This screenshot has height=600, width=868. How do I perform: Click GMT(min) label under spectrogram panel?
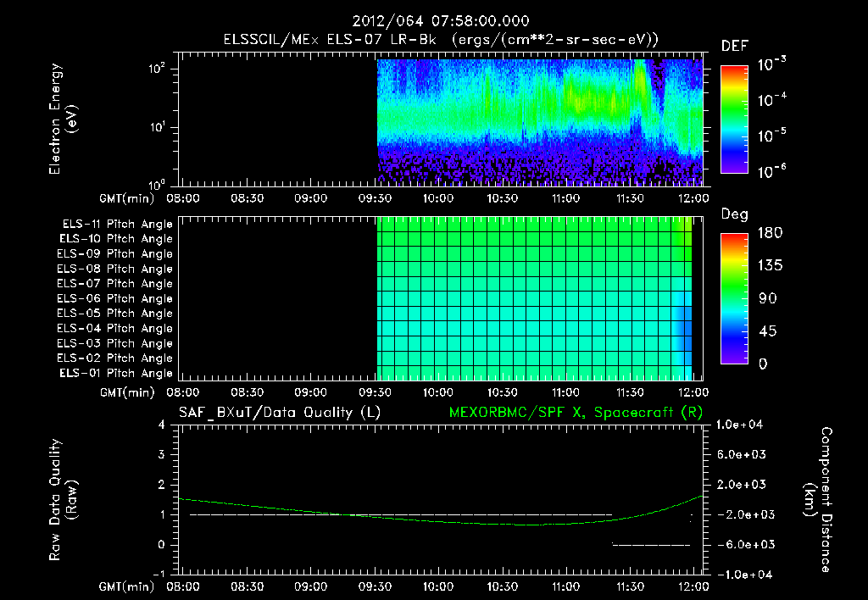tap(127, 198)
